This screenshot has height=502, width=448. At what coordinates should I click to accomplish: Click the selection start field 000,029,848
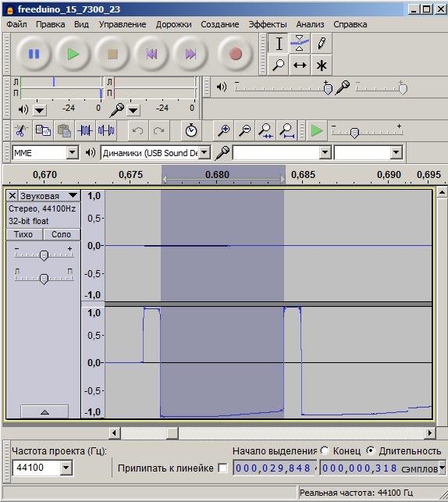point(275,468)
